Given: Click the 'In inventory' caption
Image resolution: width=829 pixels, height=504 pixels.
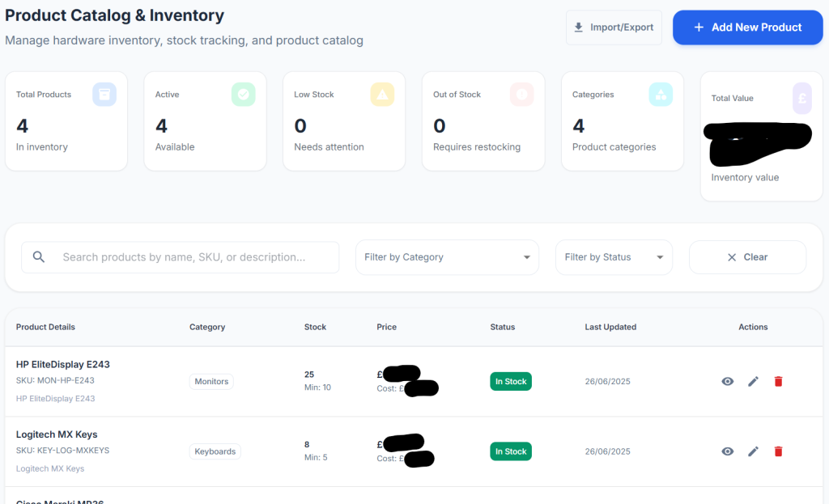Looking at the screenshot, I should [42, 147].
